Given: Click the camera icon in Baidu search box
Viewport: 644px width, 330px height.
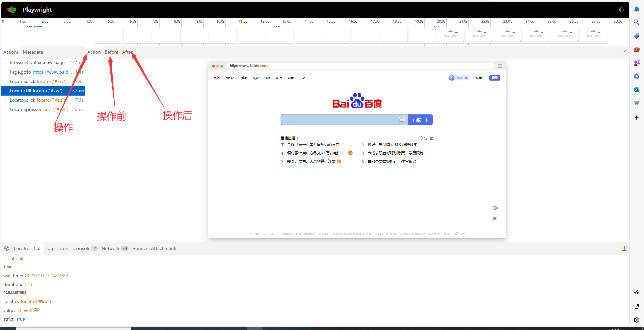Looking at the screenshot, I should [401, 120].
